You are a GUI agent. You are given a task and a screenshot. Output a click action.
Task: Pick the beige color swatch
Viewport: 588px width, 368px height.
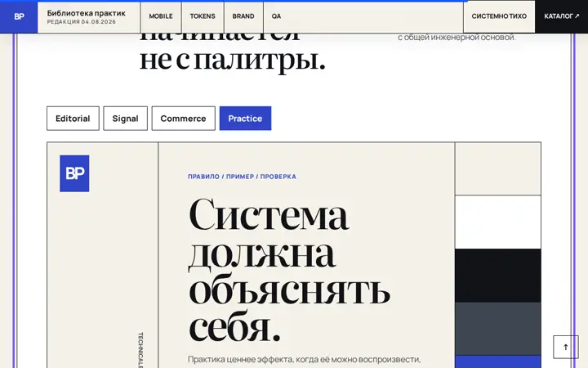pos(498,168)
